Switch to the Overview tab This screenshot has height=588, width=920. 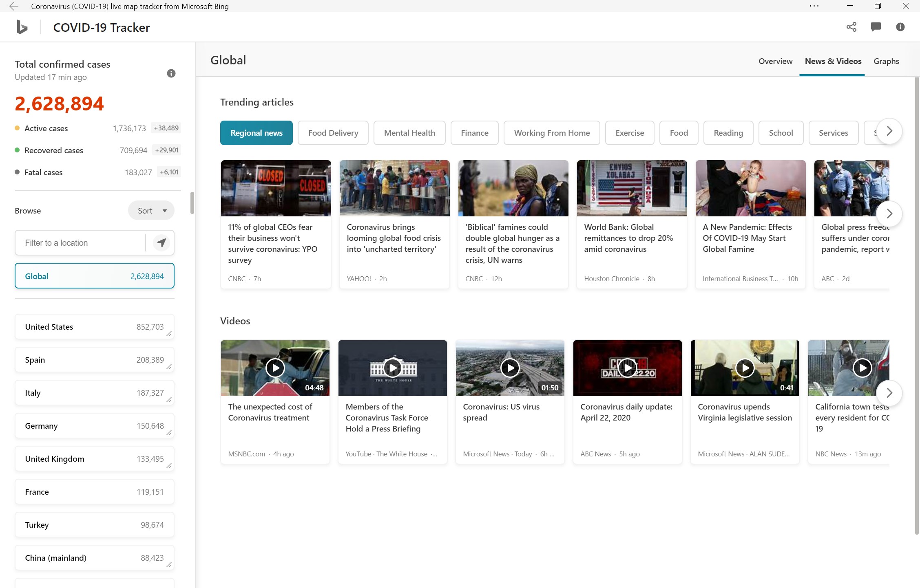(775, 61)
